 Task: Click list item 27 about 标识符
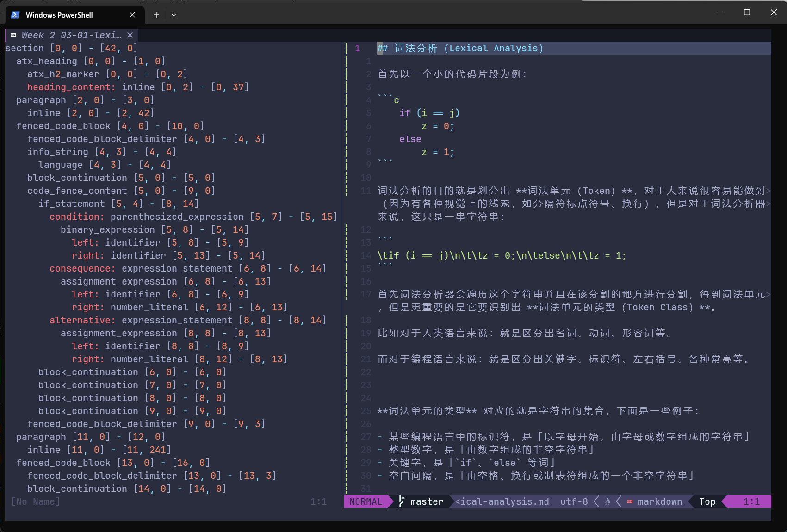[x=564, y=437]
